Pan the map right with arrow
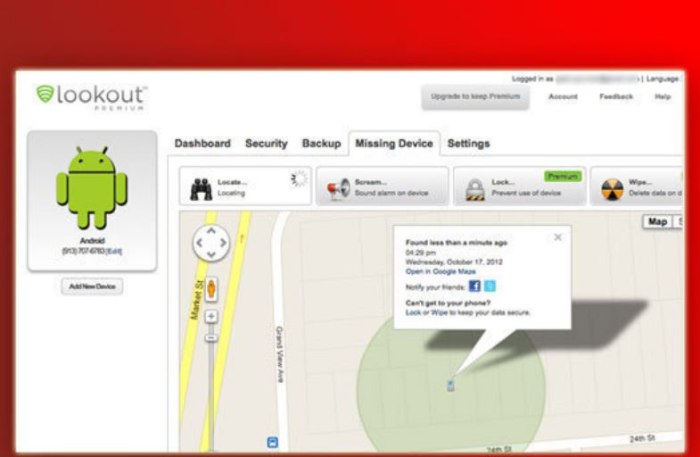This screenshot has height=457, width=700. 223,243
